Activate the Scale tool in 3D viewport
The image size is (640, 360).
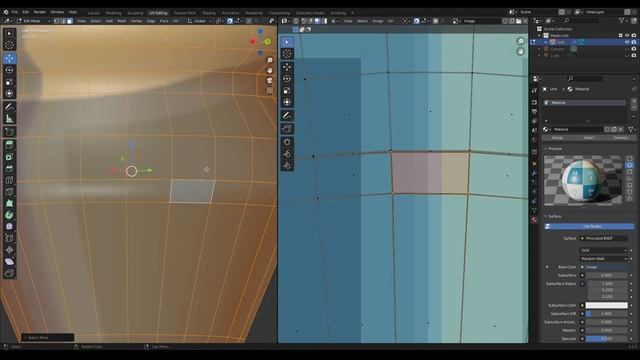9,82
